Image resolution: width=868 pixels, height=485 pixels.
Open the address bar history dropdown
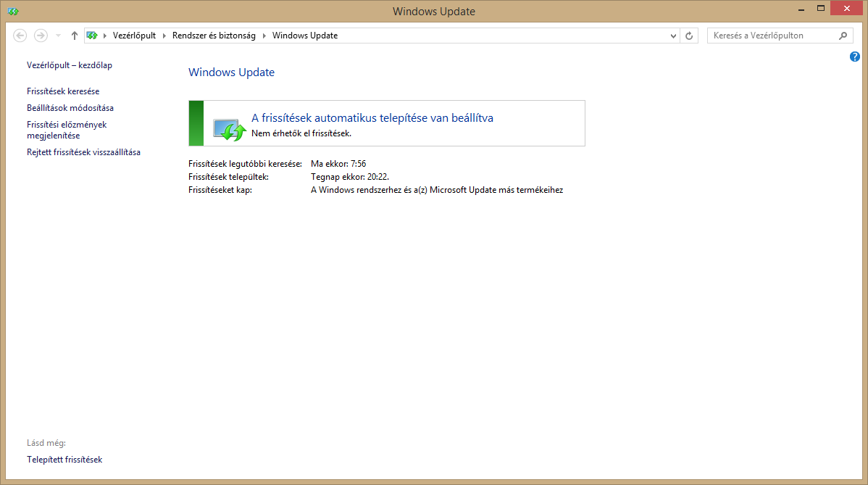pyautogui.click(x=673, y=36)
